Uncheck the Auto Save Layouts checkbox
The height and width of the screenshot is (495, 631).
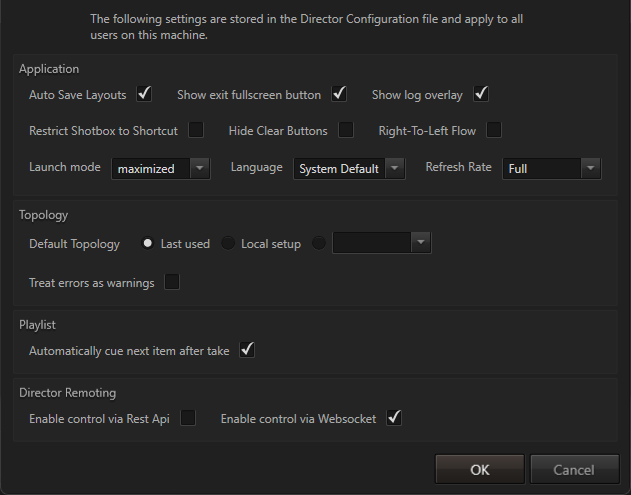click(x=144, y=95)
